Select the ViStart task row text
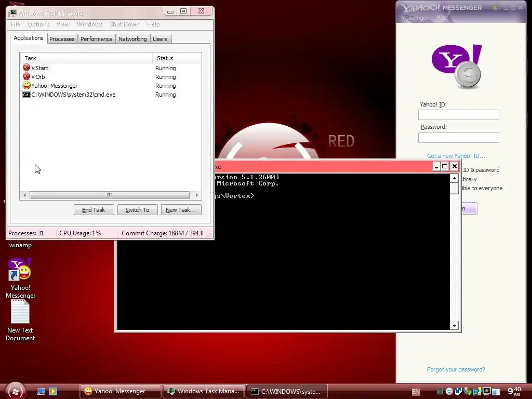The image size is (532, 399). (x=39, y=68)
